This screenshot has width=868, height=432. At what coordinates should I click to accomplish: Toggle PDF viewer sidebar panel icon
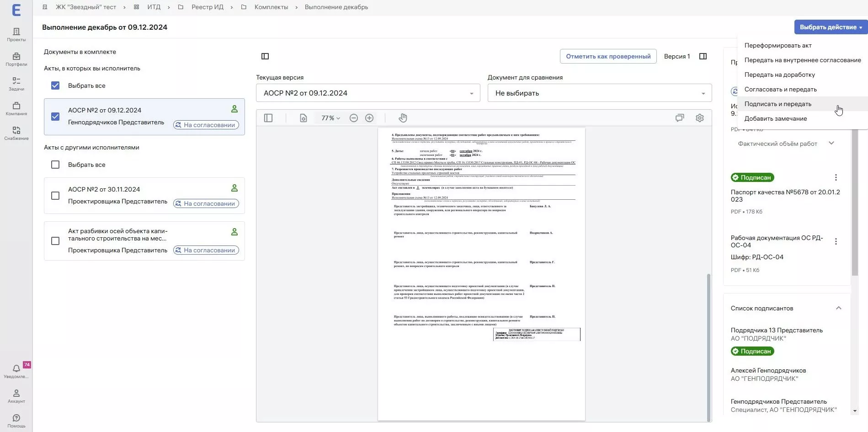(x=268, y=118)
